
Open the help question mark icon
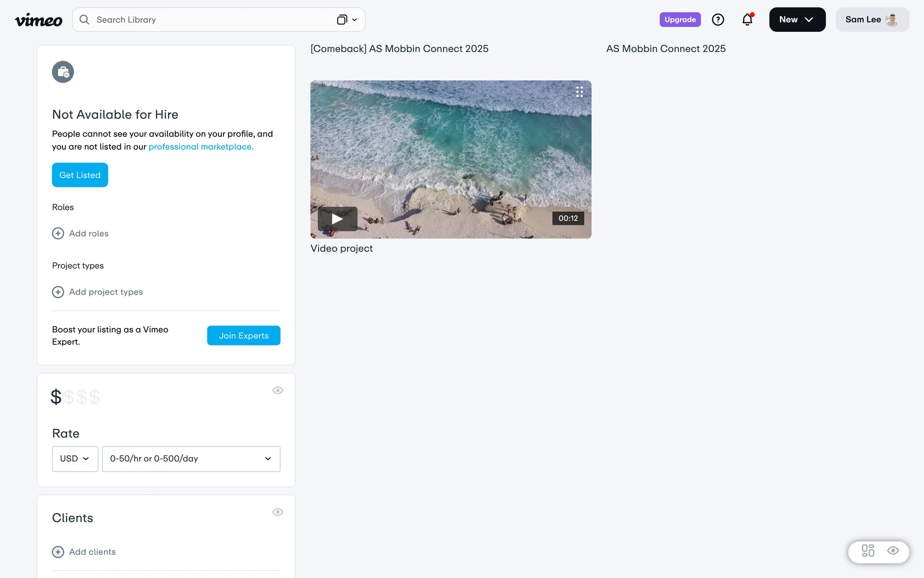pyautogui.click(x=718, y=20)
